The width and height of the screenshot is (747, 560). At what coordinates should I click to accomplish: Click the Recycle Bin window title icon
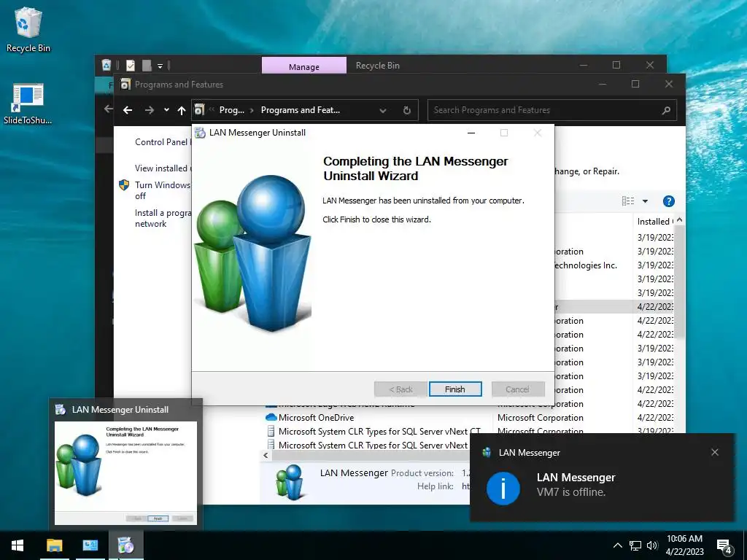coord(107,65)
